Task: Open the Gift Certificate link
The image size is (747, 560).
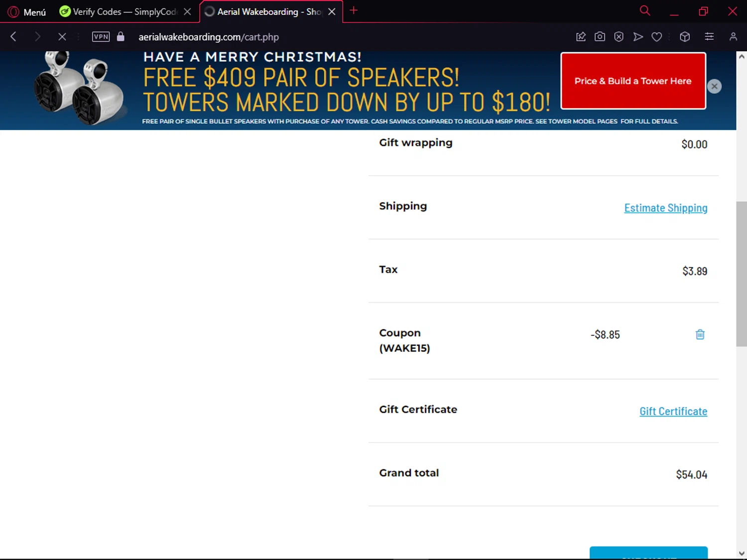Action: point(673,411)
